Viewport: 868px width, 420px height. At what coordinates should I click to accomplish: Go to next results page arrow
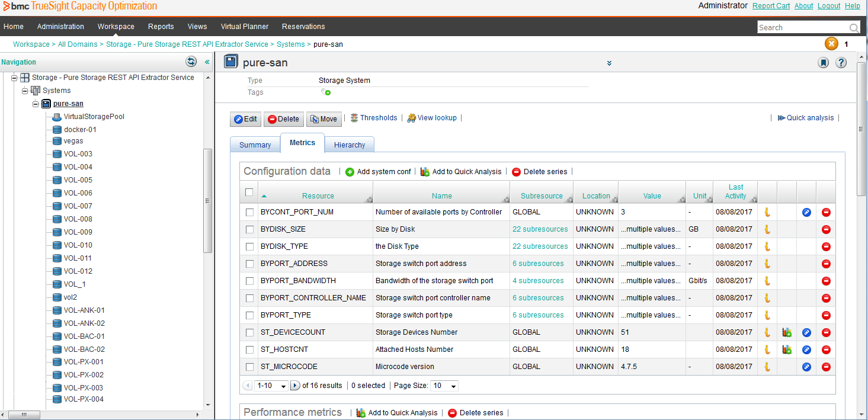(x=295, y=386)
